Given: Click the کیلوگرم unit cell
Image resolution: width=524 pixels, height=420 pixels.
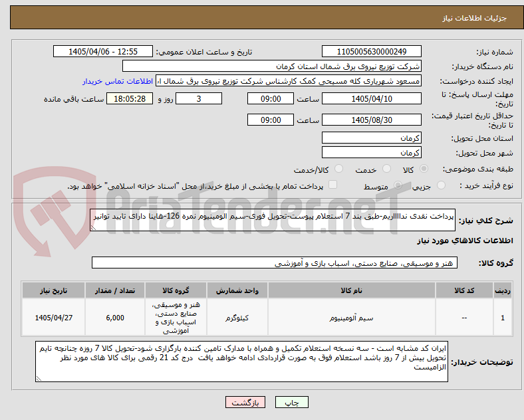Looking at the screenshot, I should (x=237, y=318).
